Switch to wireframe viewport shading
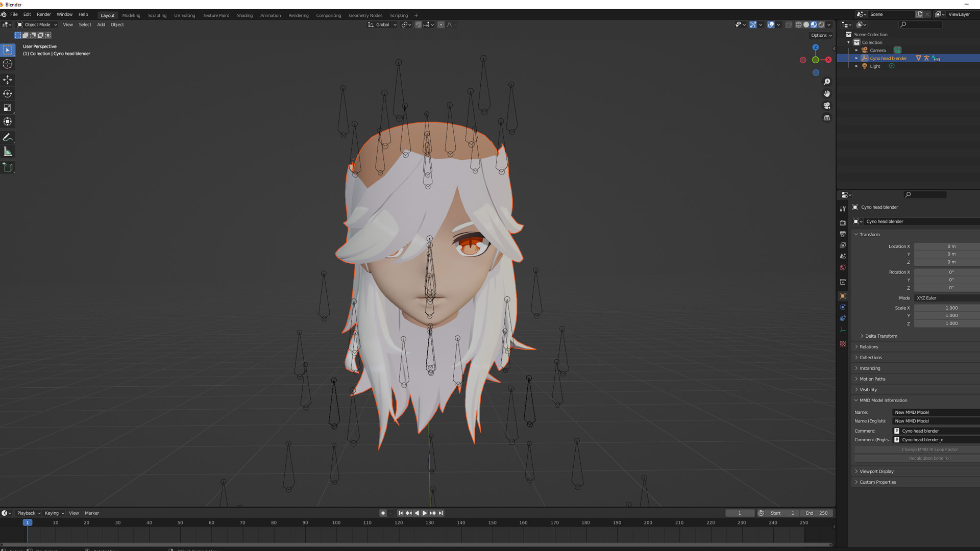This screenshot has height=551, width=980. 799,24
